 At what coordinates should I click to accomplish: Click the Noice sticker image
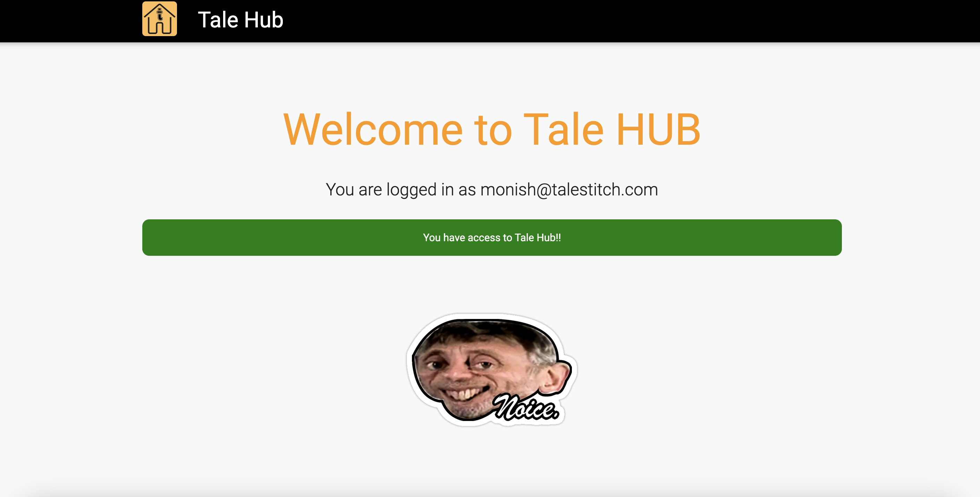coord(492,370)
